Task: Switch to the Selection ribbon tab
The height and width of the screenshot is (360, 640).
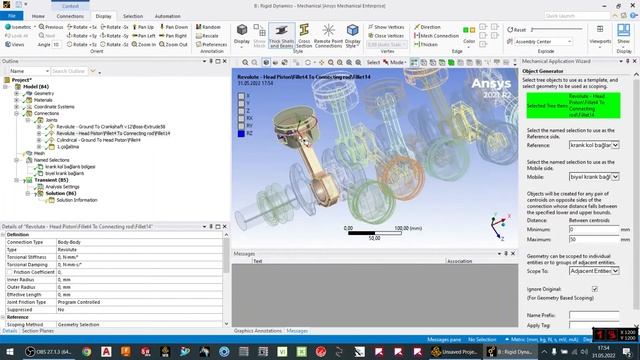Action: click(x=133, y=16)
